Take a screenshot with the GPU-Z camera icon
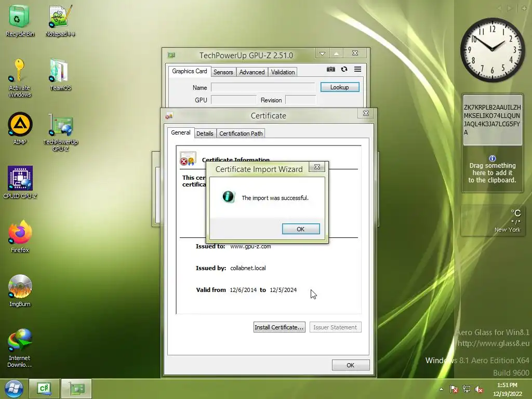Screen dimensions: 532x399 (x=331, y=69)
